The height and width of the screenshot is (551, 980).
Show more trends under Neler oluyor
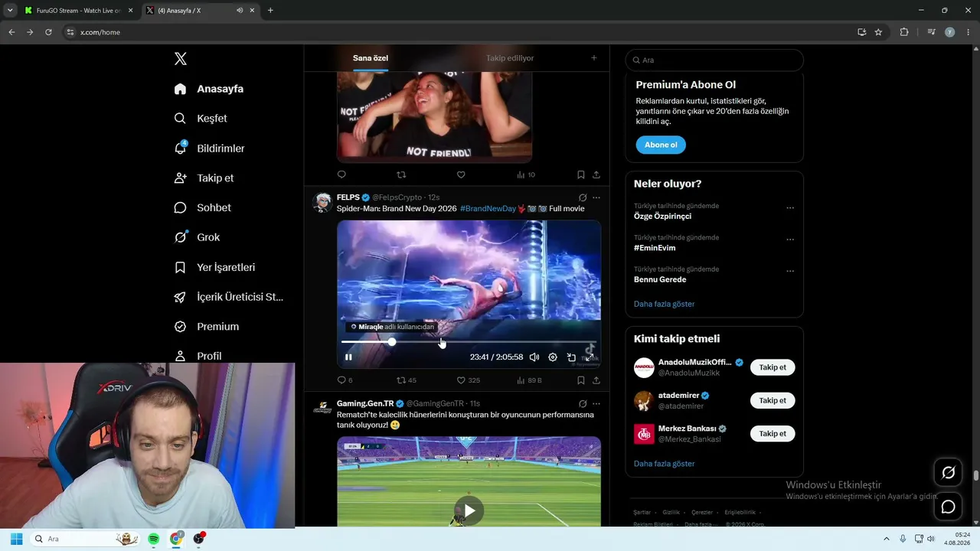click(x=664, y=304)
